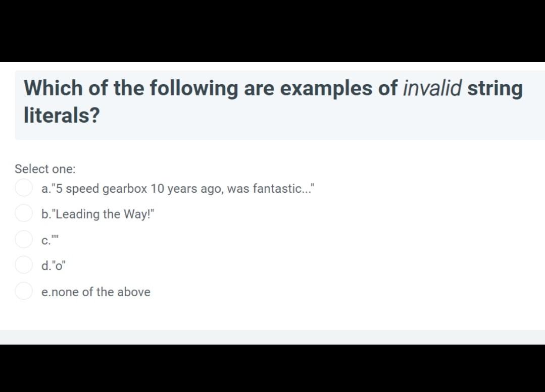Click the option a label text
Image resolution: width=545 pixels, height=392 pixels.
177,188
